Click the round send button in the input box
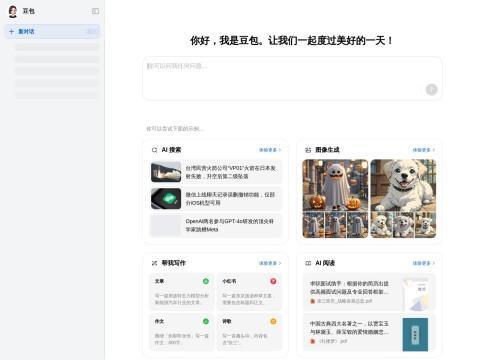 coord(431,89)
